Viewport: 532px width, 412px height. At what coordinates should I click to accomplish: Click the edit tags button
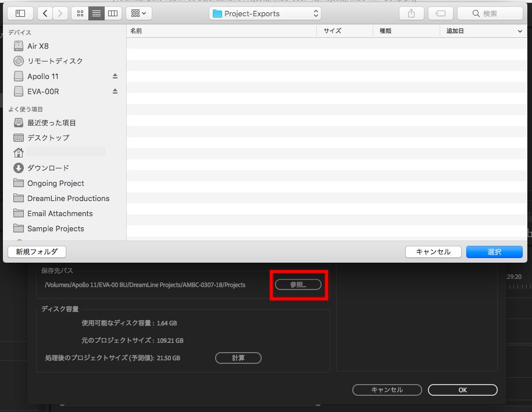(440, 13)
